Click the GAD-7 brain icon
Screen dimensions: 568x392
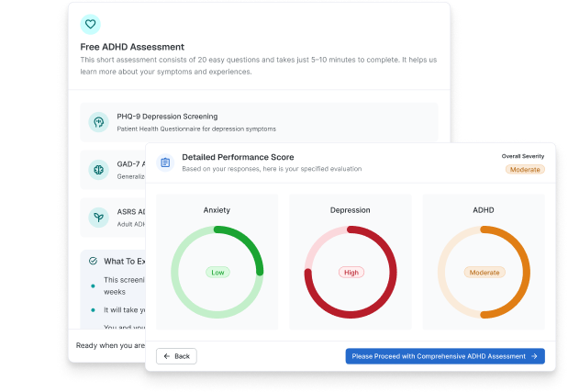[x=98, y=170]
